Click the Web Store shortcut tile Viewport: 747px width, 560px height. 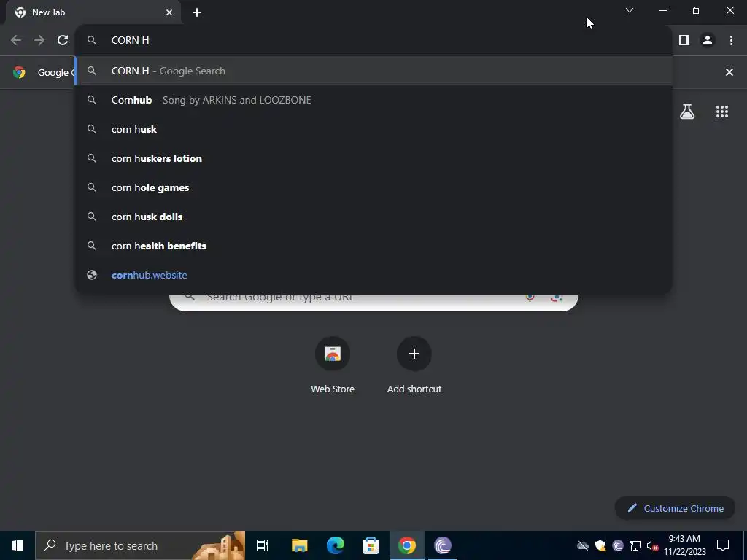(x=333, y=365)
